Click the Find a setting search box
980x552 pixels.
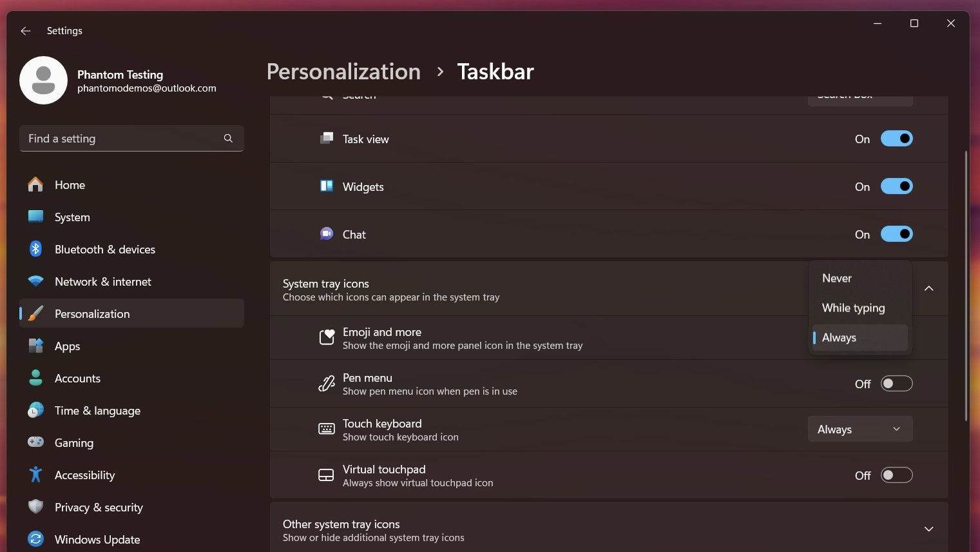(x=122, y=139)
